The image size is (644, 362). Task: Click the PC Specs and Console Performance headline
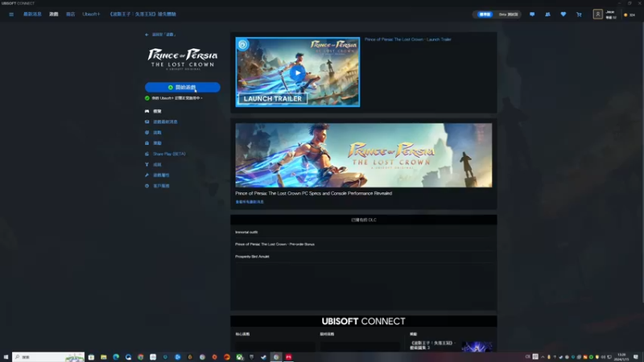click(x=313, y=193)
